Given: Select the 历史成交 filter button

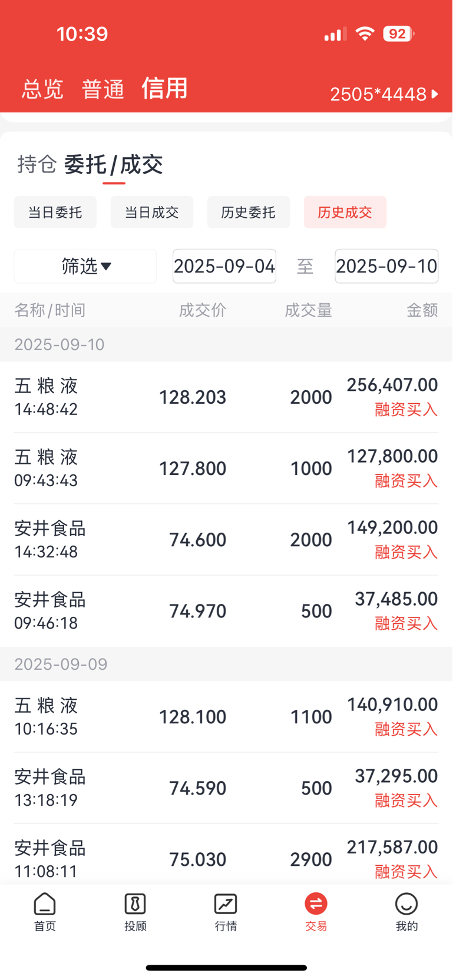Looking at the screenshot, I should point(345,212).
